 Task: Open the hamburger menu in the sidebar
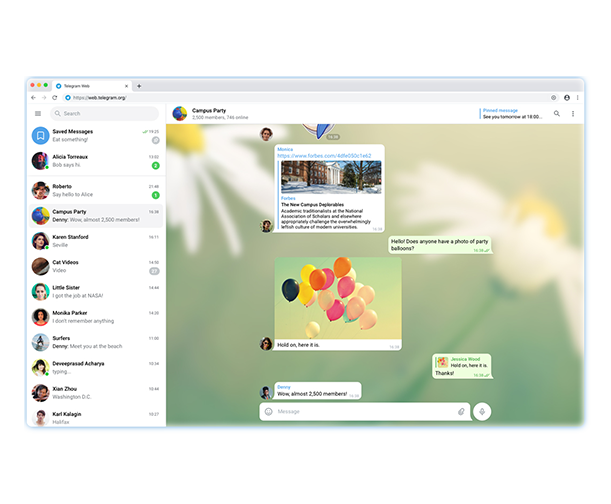pos(38,113)
